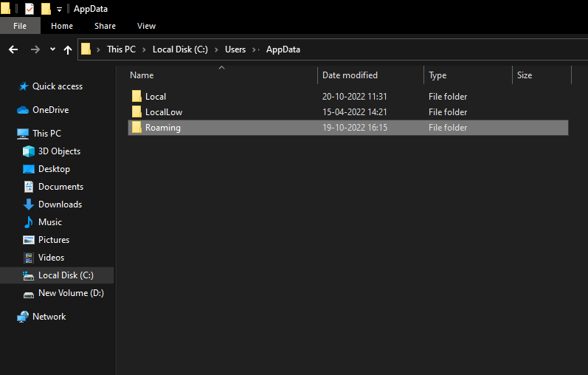Open the recent locations dropdown arrow
The image size is (588, 375).
coord(52,49)
